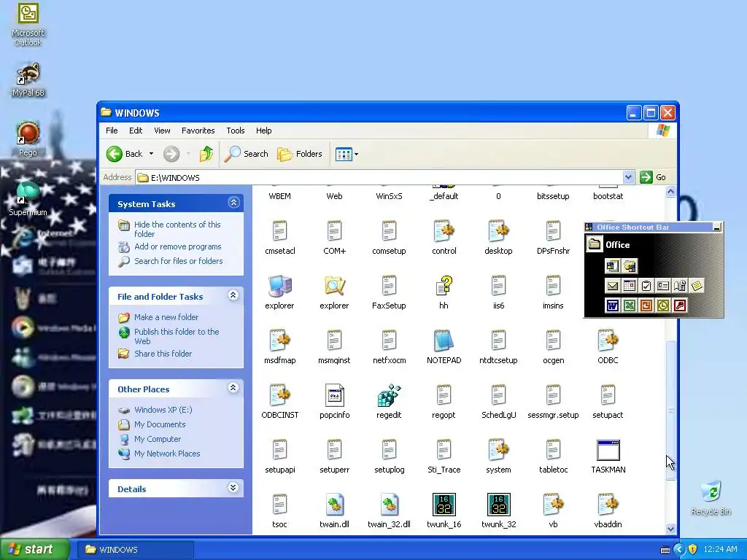
Task: Click New Contact card icon in Shortcut Bar
Action: pyautogui.click(x=662, y=286)
